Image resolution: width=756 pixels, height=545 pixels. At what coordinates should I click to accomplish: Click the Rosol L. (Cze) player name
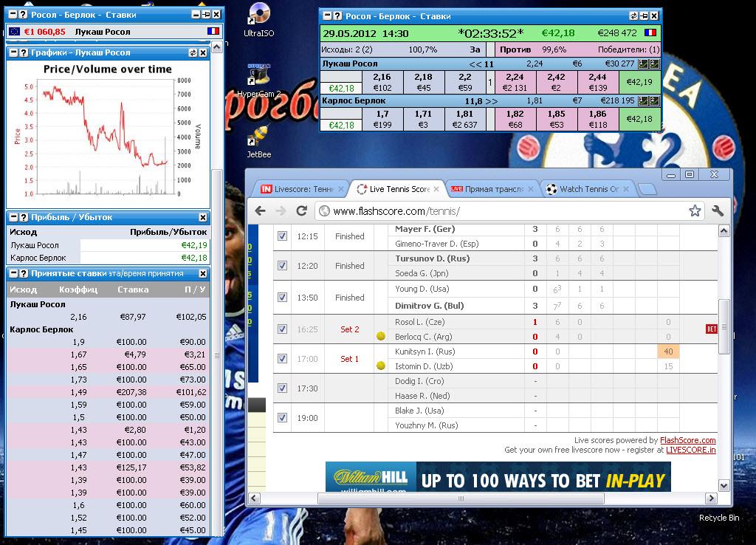tap(419, 322)
